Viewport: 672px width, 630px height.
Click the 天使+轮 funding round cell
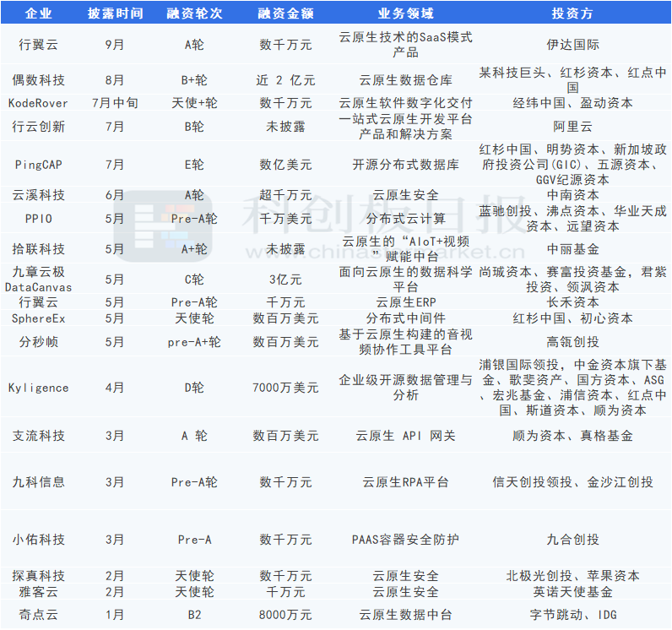[x=194, y=103]
